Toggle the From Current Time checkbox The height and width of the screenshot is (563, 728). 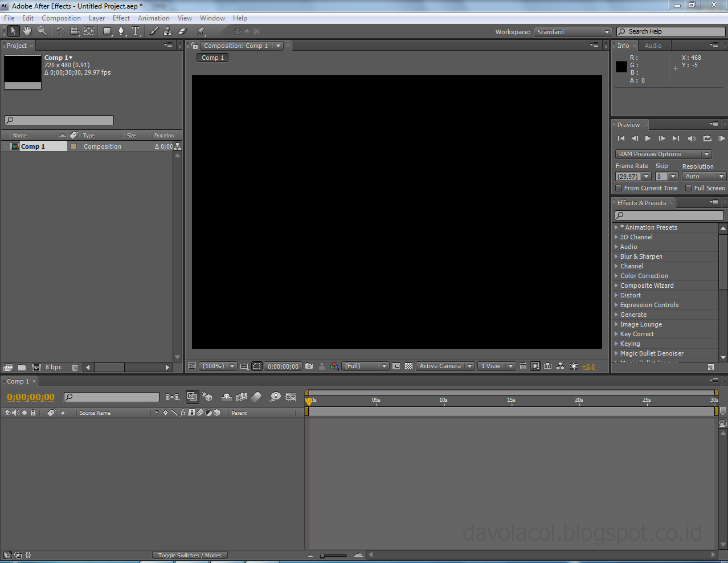[619, 188]
